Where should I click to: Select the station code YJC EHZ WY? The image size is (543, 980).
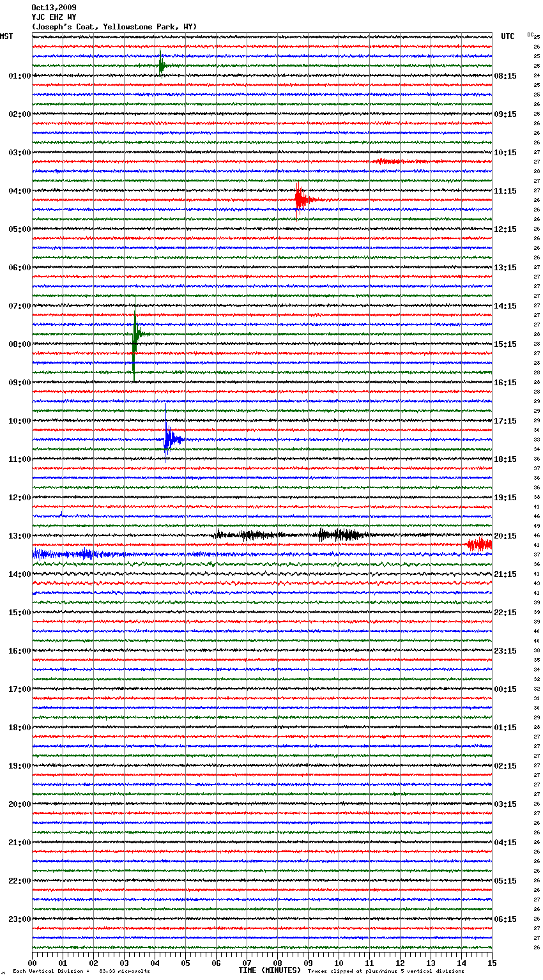point(54,17)
